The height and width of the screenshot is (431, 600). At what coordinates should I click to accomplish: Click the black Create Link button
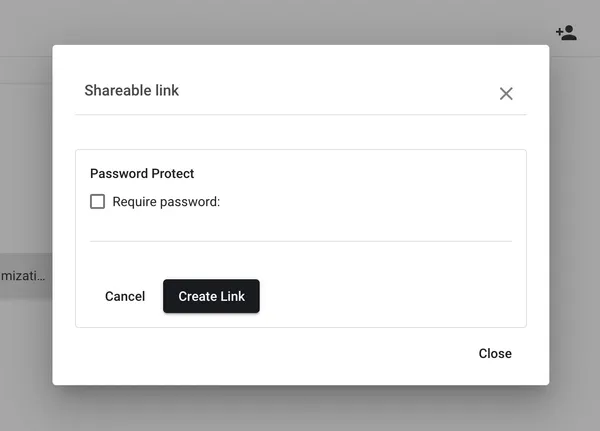click(211, 296)
